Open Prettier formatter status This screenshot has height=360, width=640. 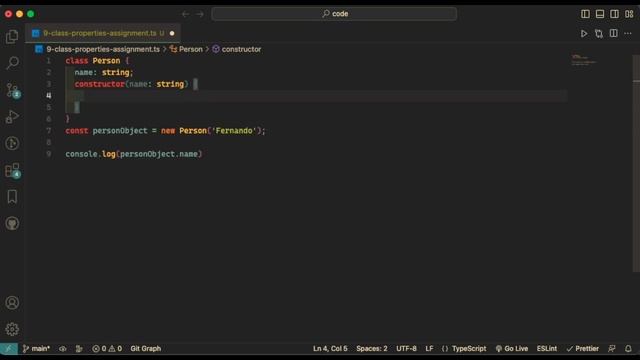click(582, 349)
